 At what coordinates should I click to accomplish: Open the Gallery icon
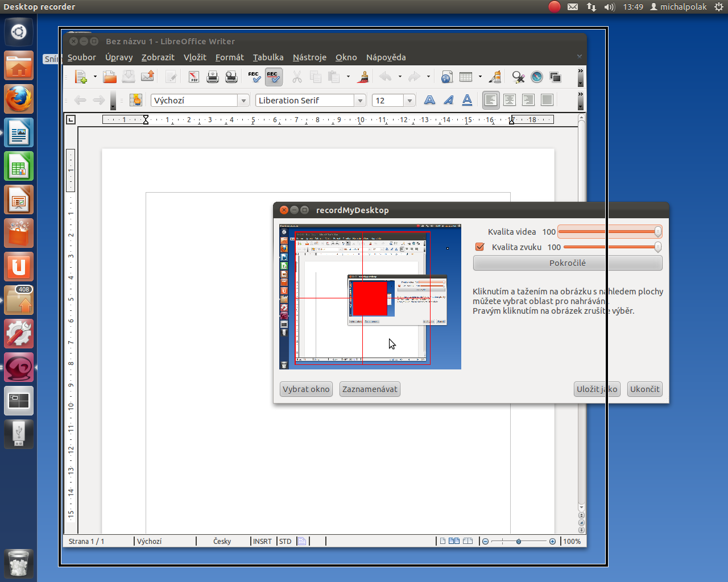pyautogui.click(x=556, y=77)
